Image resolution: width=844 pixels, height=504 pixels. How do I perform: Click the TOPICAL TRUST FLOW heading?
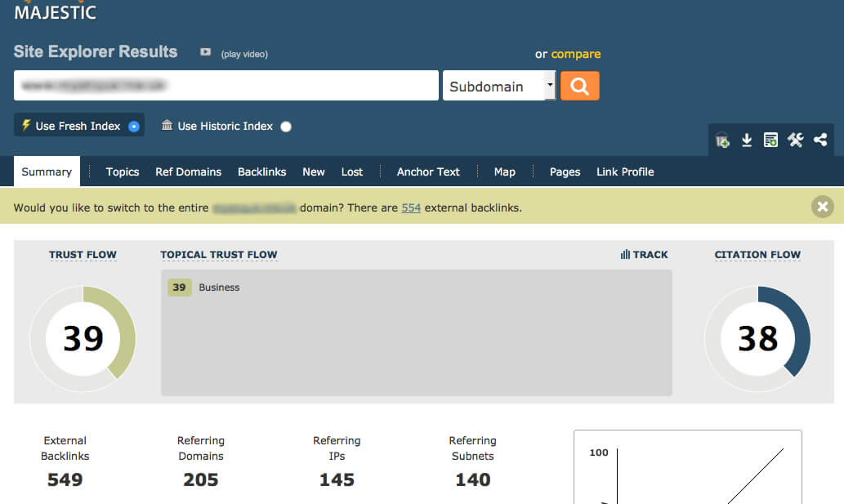218,254
